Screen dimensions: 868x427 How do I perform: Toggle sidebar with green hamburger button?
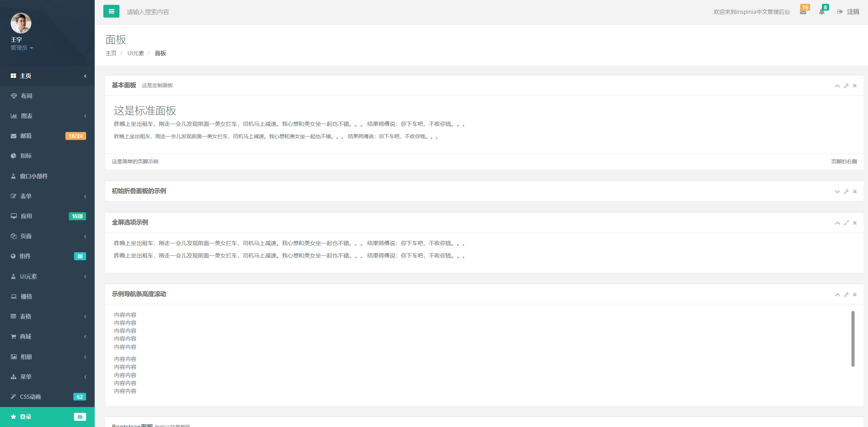point(111,11)
